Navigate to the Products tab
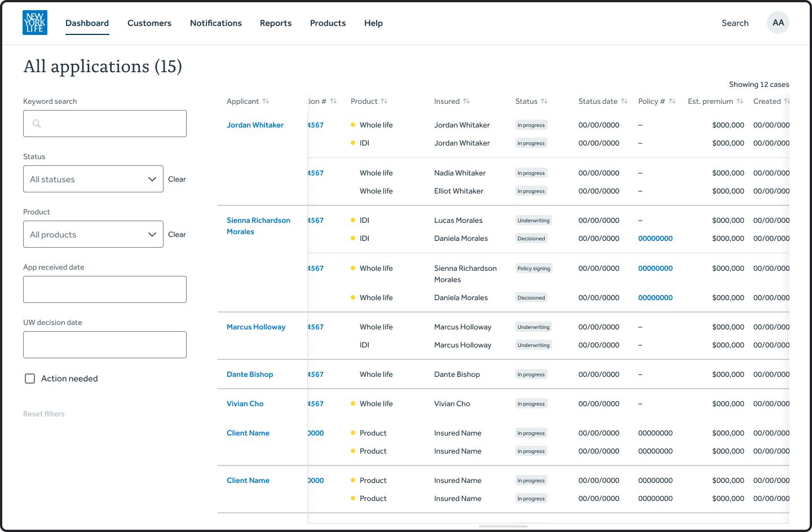The width and height of the screenshot is (812, 532). pyautogui.click(x=328, y=23)
